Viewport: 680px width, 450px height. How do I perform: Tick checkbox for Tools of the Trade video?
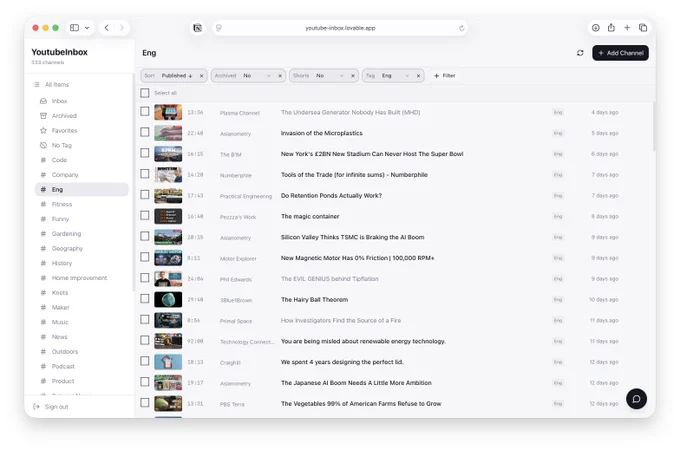[145, 174]
